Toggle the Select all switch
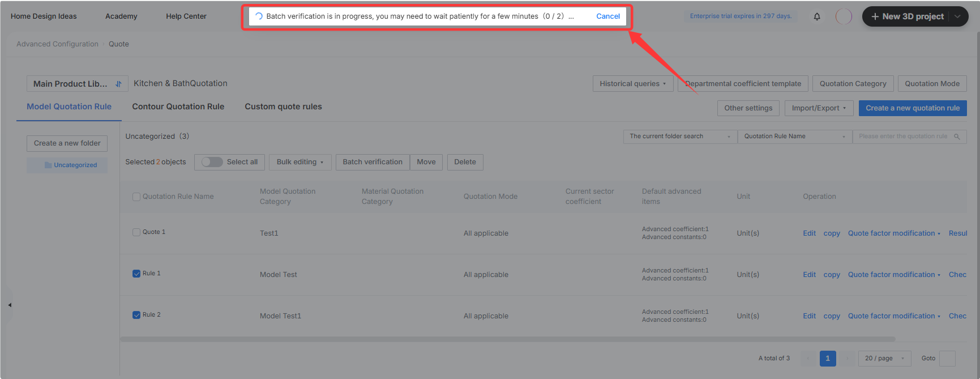This screenshot has height=379, width=980. (x=212, y=162)
